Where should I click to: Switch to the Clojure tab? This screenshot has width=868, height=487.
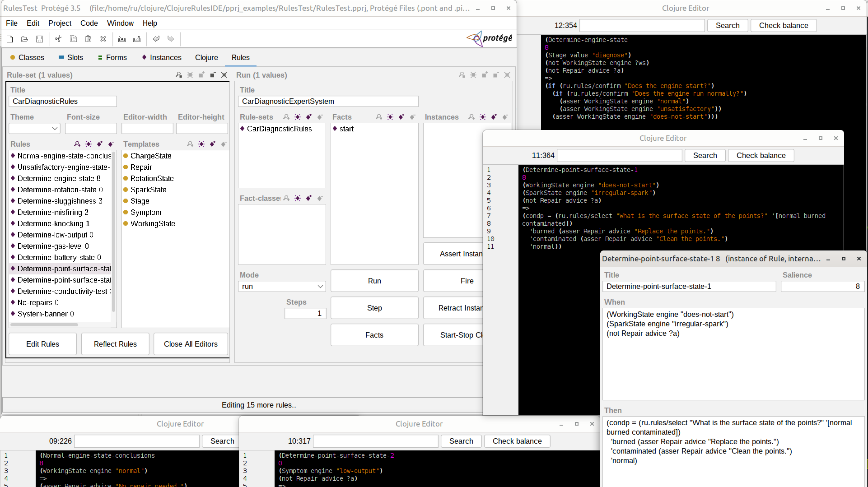pyautogui.click(x=206, y=57)
